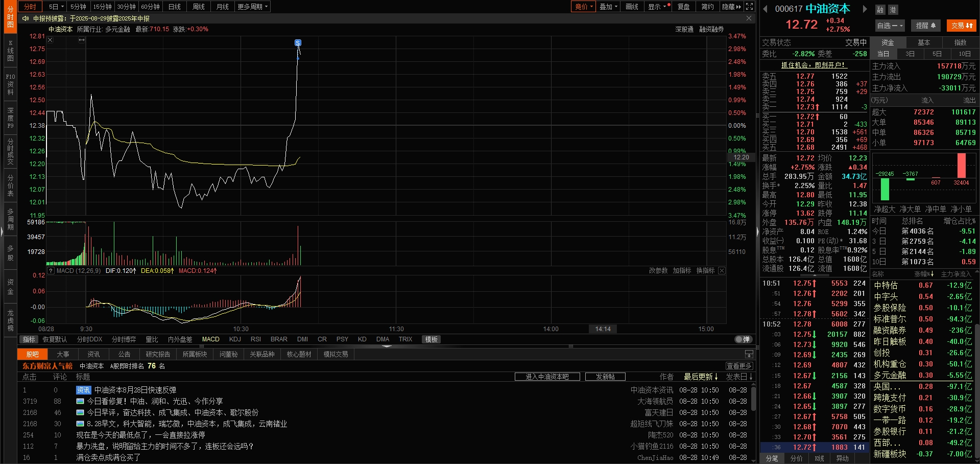Open MACD indicator help question icon
The image size is (980, 464).
coord(51,271)
